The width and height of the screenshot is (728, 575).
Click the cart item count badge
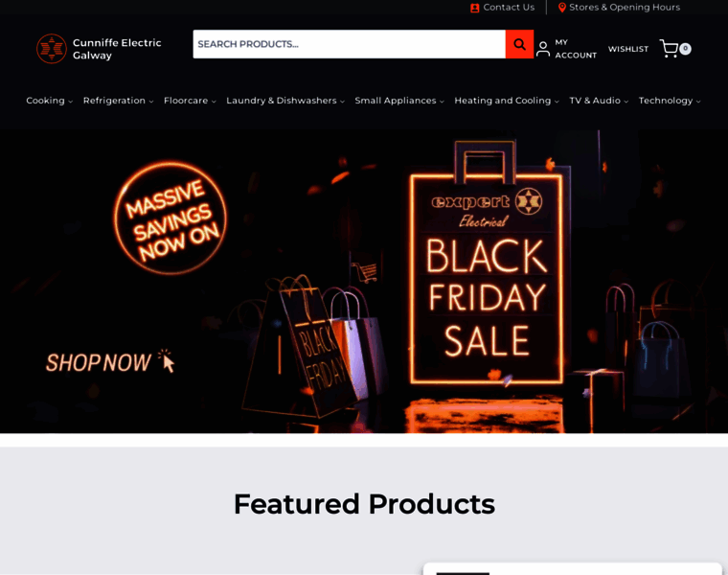pyautogui.click(x=685, y=48)
